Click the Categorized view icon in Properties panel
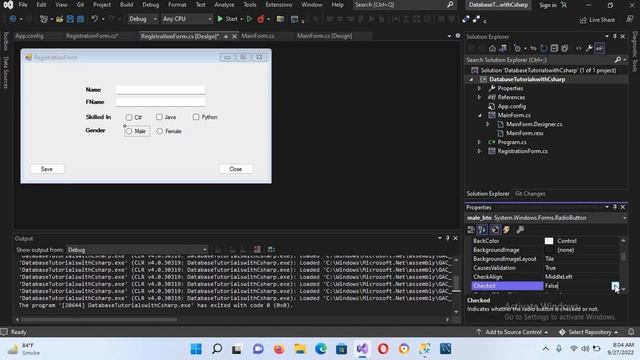The height and width of the screenshot is (360, 640). (x=471, y=230)
